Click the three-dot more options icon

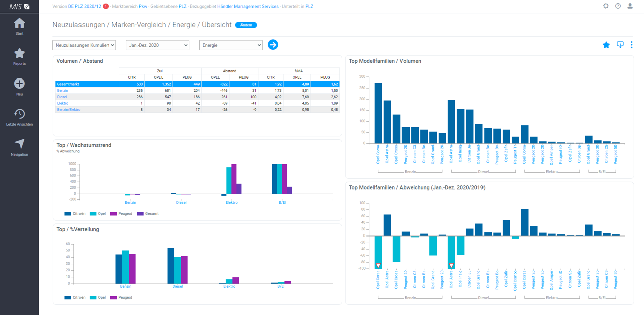(x=632, y=45)
